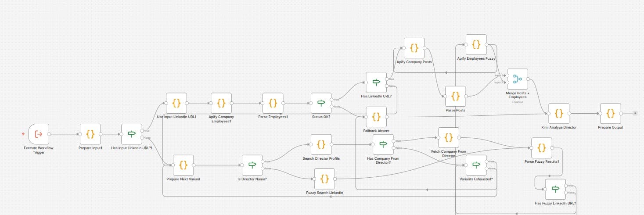This screenshot has height=215, width=644.
Task: Select the Kimi Analyze Director node
Action: [558, 114]
